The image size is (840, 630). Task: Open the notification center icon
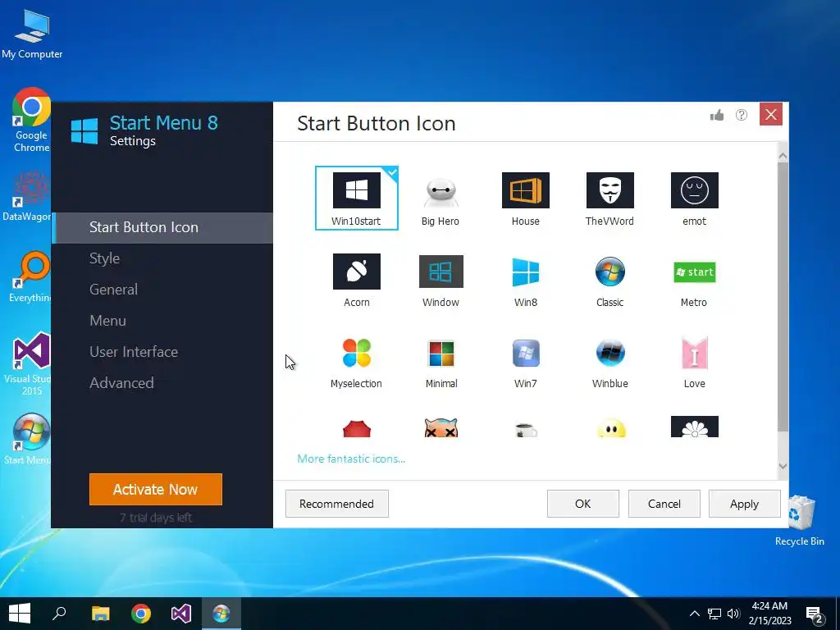[x=815, y=615]
